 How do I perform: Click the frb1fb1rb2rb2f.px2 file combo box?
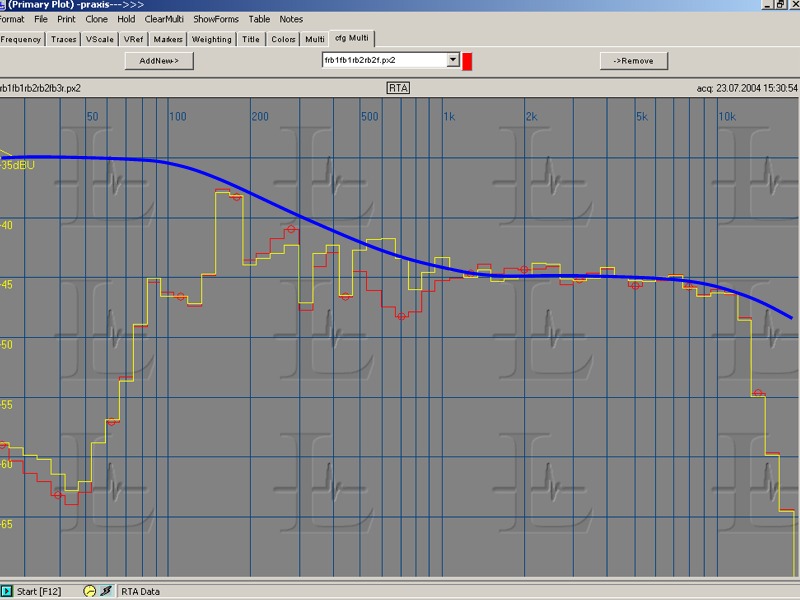click(x=383, y=60)
